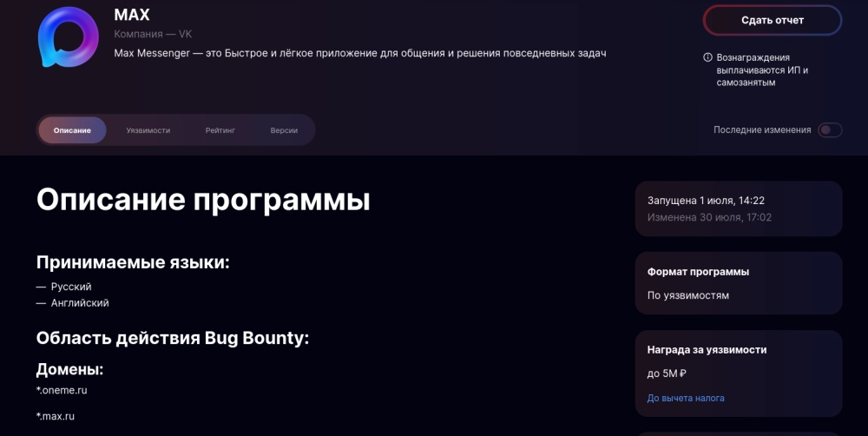
Task: Click the MAX program title
Action: click(x=132, y=15)
